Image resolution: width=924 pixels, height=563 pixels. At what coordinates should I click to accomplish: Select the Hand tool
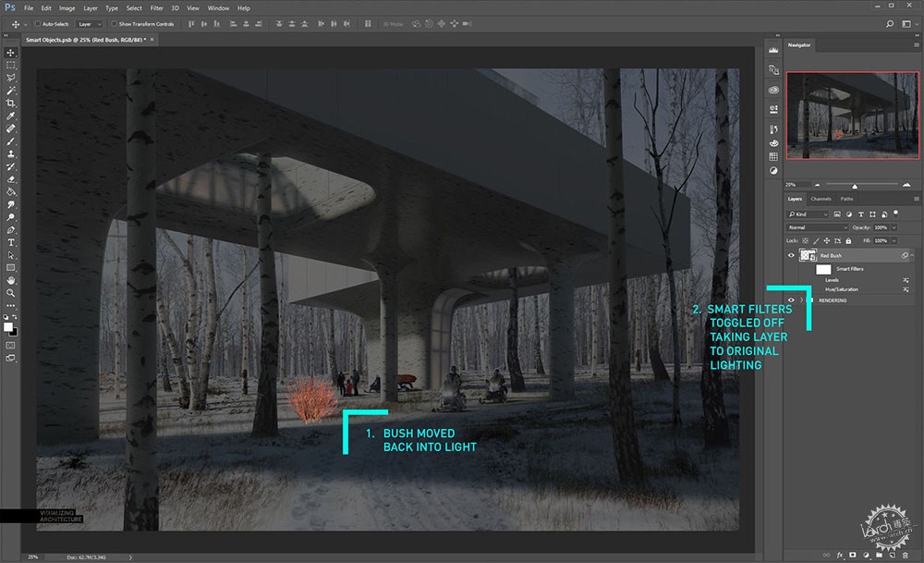[10, 281]
